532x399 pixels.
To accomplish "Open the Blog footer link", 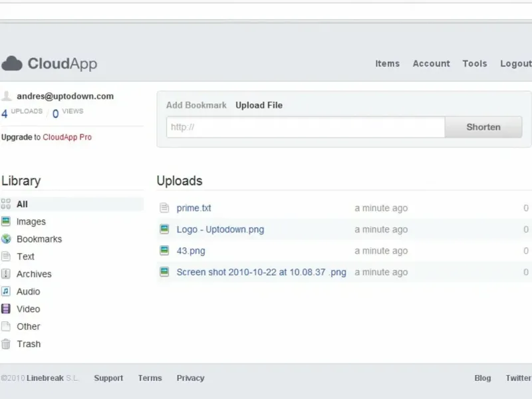I will tap(483, 378).
